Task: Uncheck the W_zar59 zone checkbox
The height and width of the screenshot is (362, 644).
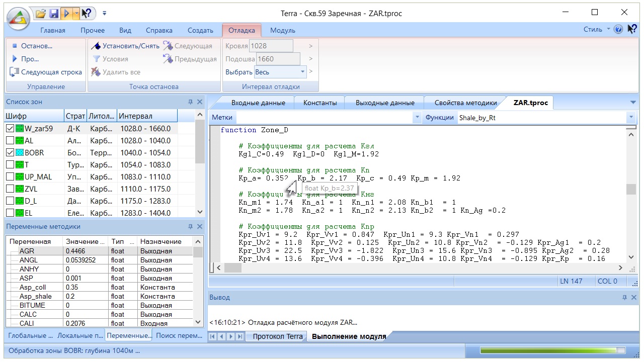Action: (x=10, y=129)
